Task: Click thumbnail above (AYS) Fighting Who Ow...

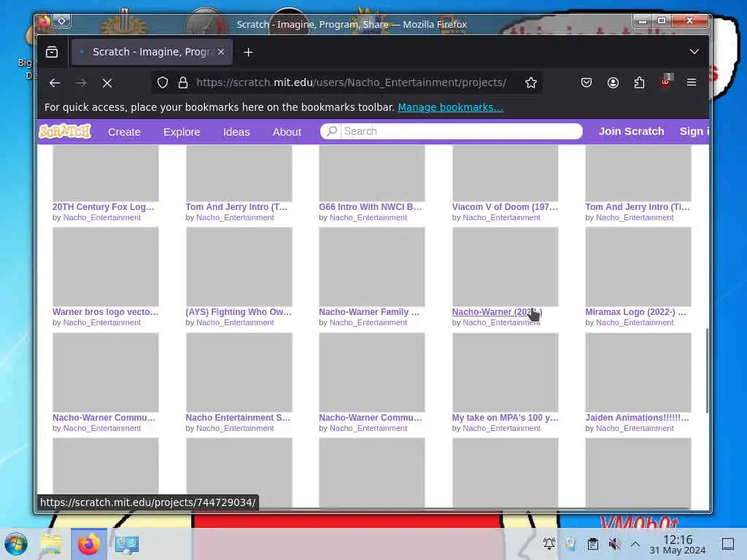Action: click(x=239, y=267)
